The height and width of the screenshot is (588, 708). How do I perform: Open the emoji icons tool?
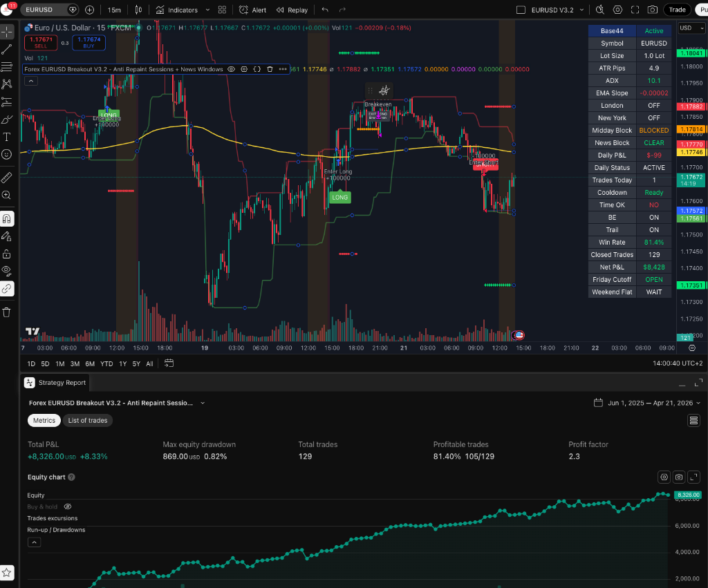pos(7,154)
